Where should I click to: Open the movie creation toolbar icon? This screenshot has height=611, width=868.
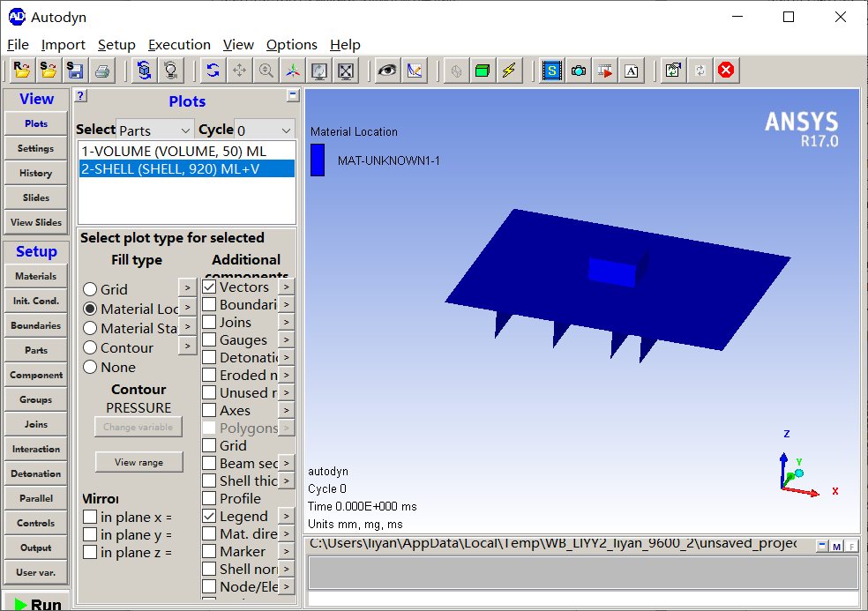point(605,70)
